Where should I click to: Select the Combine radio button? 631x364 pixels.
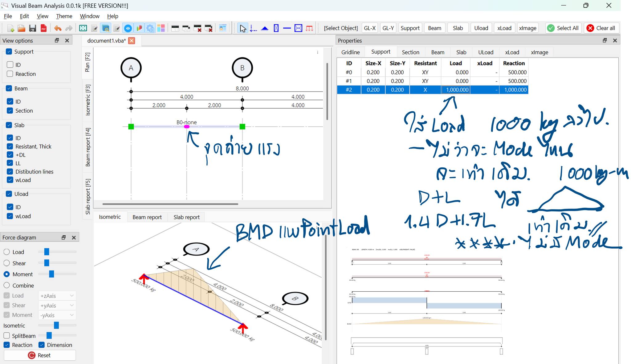6,285
